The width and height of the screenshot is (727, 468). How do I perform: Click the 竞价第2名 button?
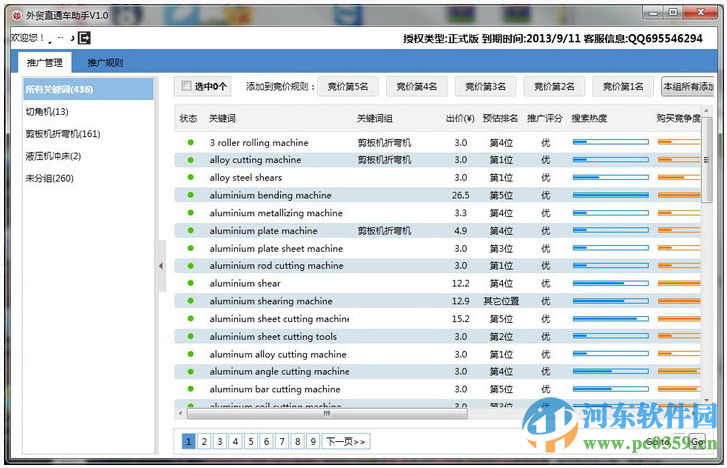[554, 87]
